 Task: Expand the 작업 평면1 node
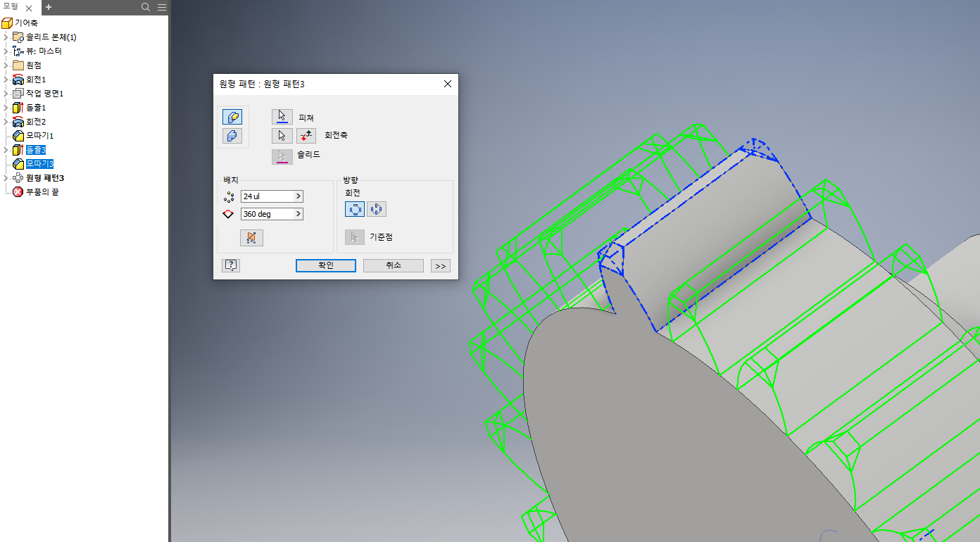click(6, 94)
